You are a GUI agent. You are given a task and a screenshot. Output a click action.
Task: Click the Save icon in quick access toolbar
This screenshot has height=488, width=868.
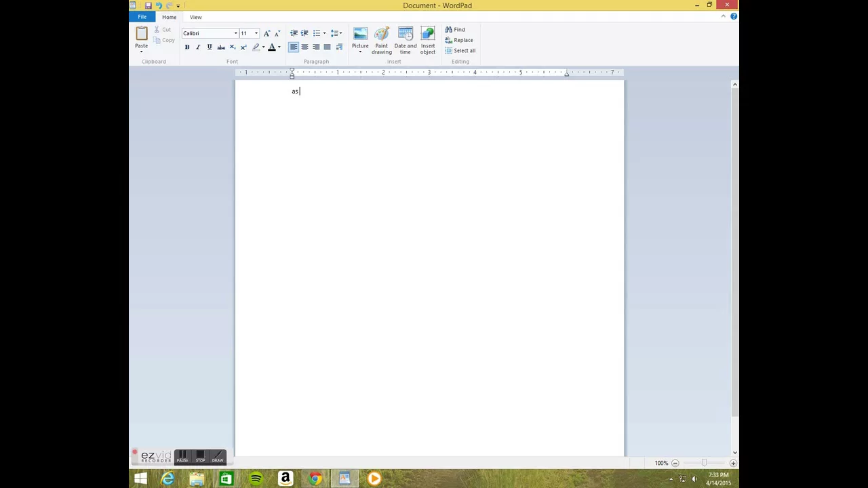pos(148,5)
